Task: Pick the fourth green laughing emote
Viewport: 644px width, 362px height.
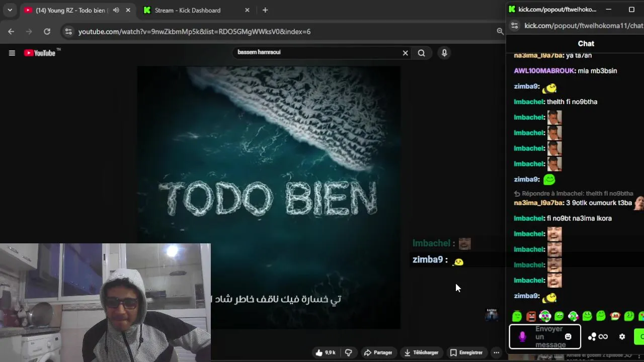Action: tap(559, 316)
